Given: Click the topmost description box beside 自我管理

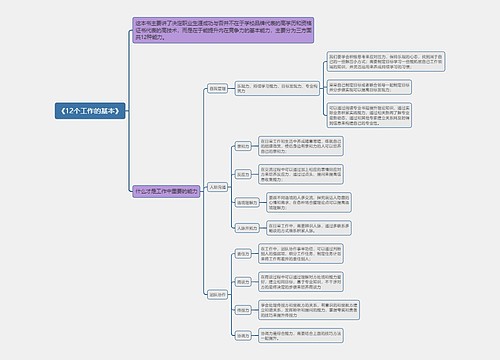Looking at the screenshot, I should coord(386,62).
